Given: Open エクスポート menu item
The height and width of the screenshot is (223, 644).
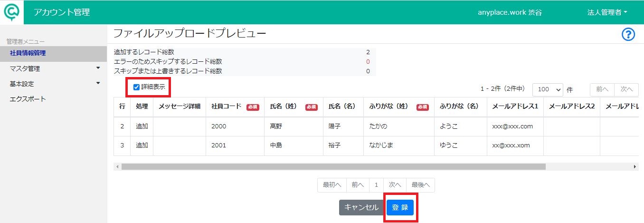Looking at the screenshot, I should click(x=54, y=99).
